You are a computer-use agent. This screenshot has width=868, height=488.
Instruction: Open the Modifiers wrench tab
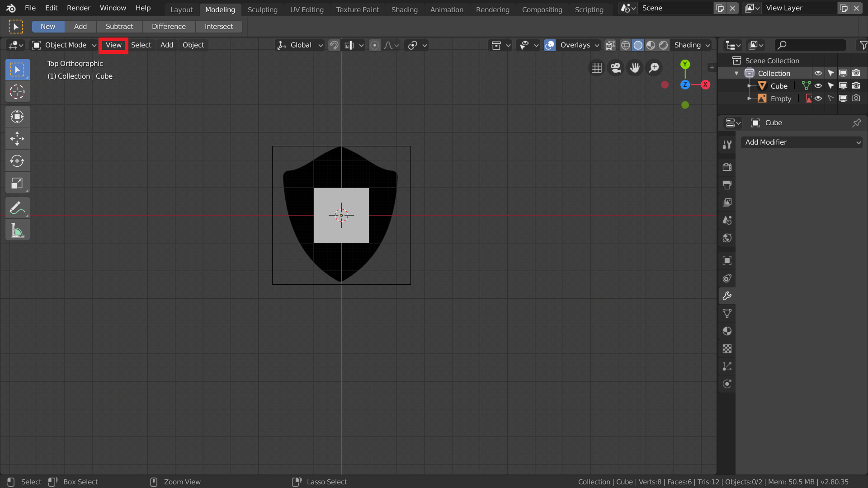tap(727, 296)
